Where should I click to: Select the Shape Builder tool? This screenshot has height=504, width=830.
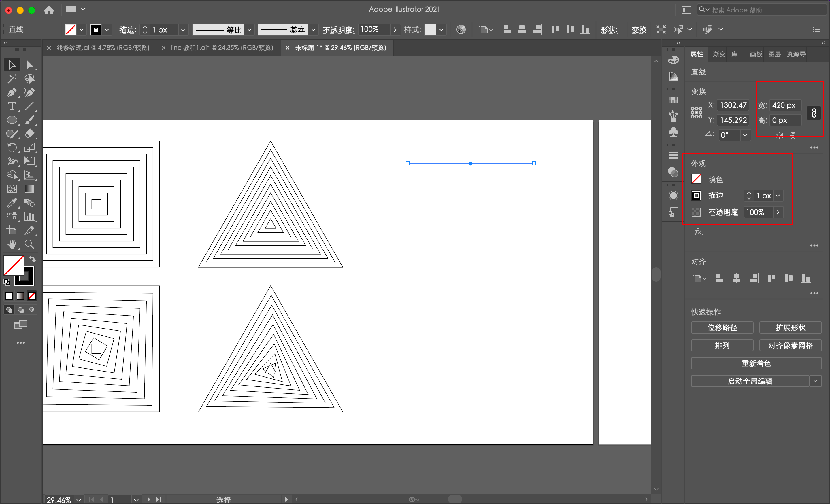click(x=12, y=175)
